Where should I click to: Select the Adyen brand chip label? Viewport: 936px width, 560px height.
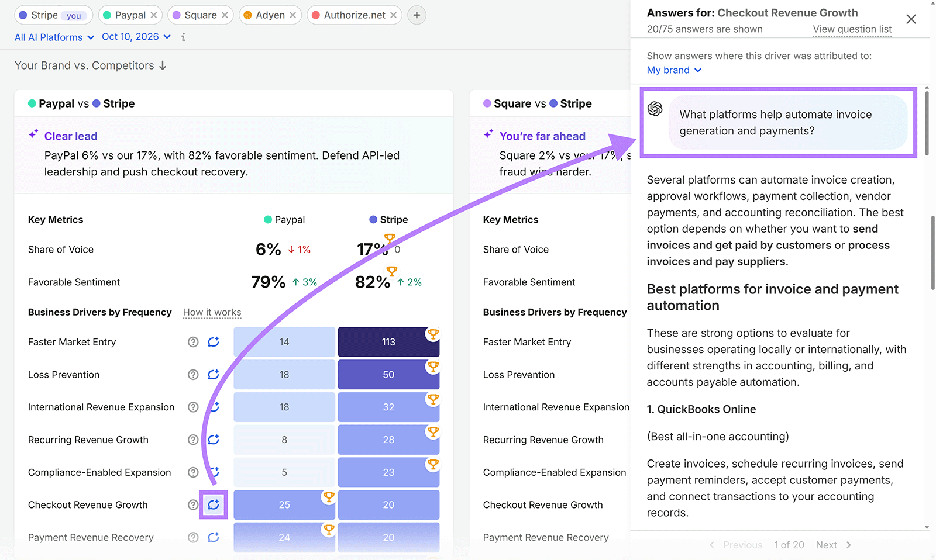point(270,15)
